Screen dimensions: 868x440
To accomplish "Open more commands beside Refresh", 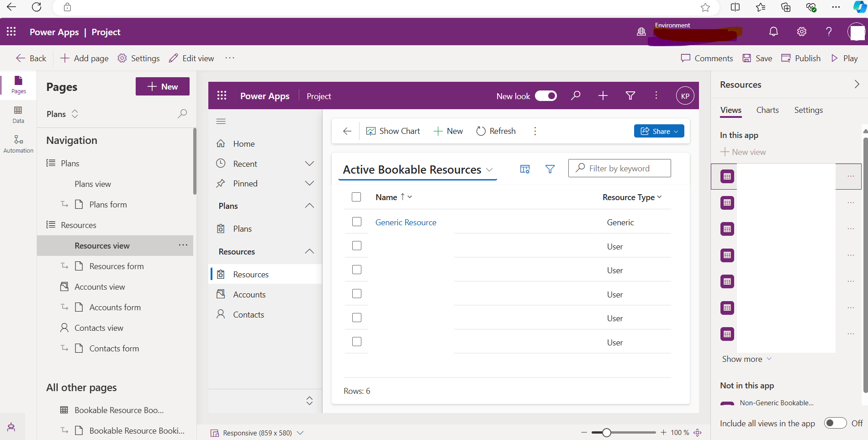I will click(535, 131).
